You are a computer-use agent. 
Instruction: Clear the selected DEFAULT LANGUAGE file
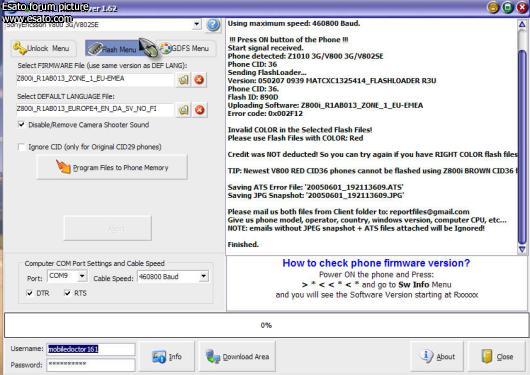coord(199,110)
